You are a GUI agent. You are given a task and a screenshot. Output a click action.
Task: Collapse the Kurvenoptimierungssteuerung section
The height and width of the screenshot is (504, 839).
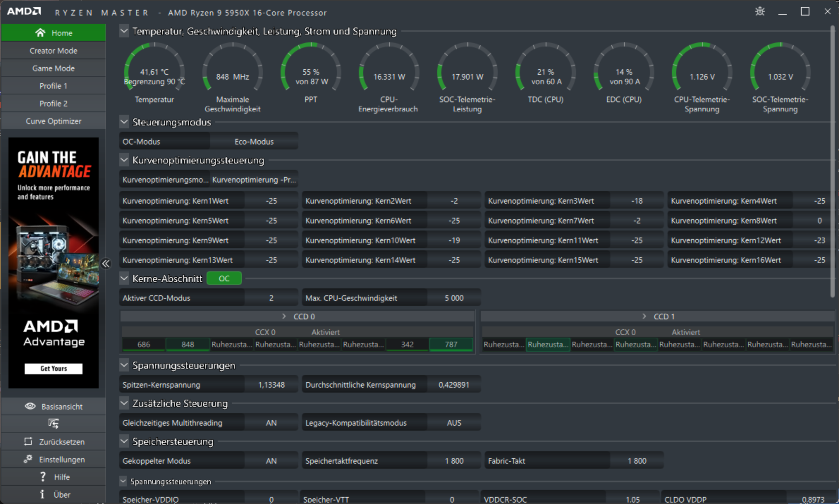(x=124, y=160)
